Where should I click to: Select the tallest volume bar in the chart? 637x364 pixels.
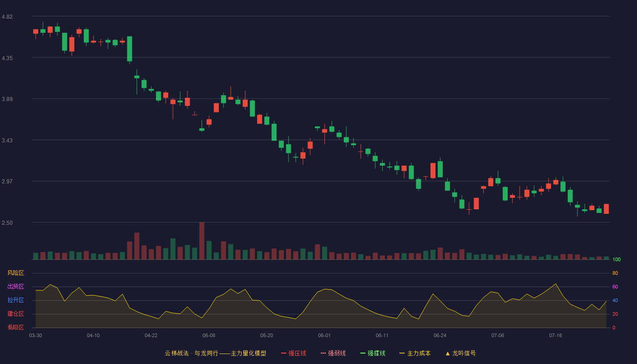(202, 241)
